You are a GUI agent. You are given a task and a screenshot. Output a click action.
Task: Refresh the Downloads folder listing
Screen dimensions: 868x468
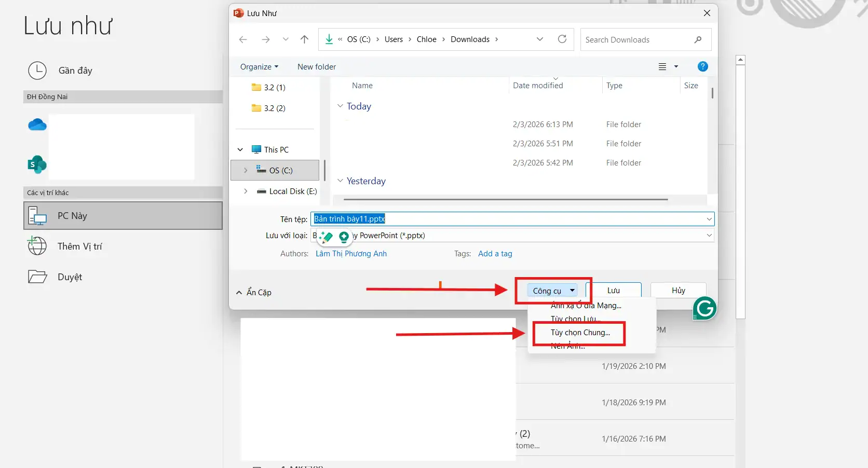point(562,39)
